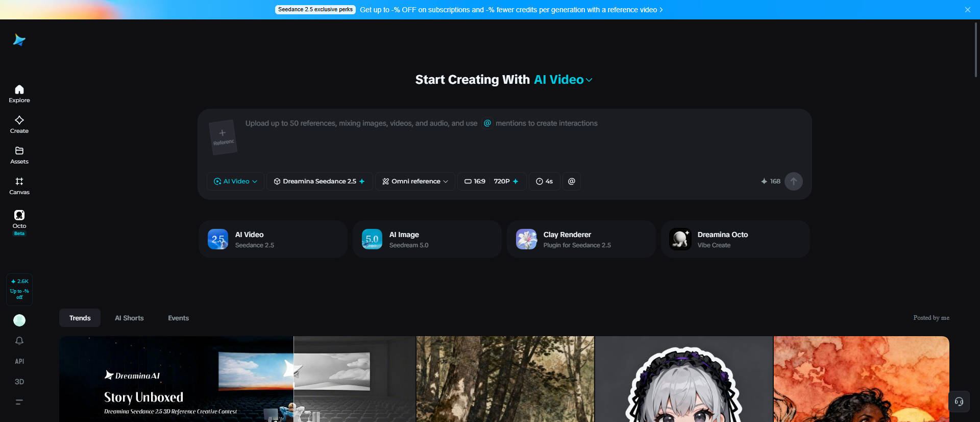Go to Create in the sidebar
This screenshot has width=980, height=422.
tap(19, 125)
